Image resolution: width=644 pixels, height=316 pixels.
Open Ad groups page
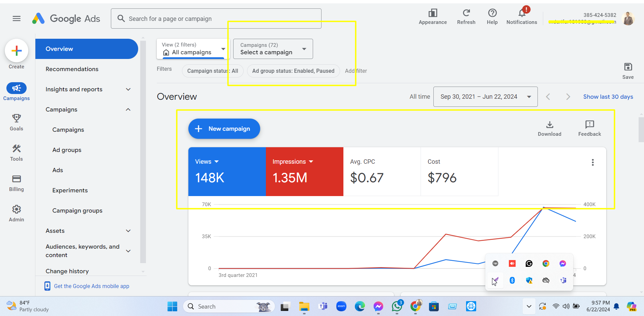click(67, 150)
